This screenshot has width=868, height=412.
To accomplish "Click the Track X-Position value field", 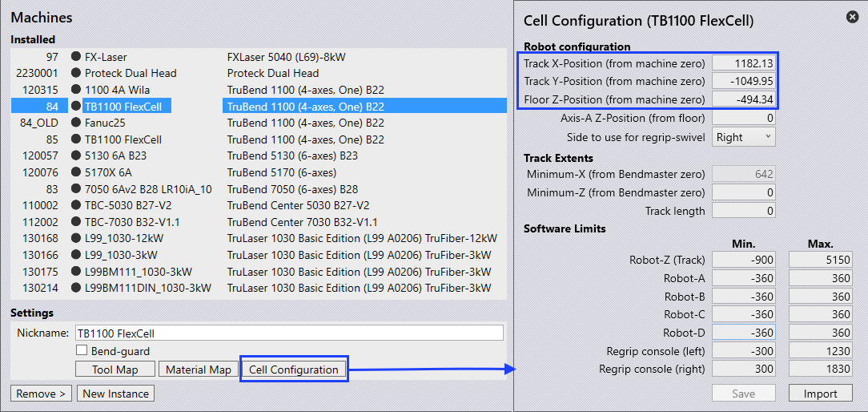I will tap(743, 63).
